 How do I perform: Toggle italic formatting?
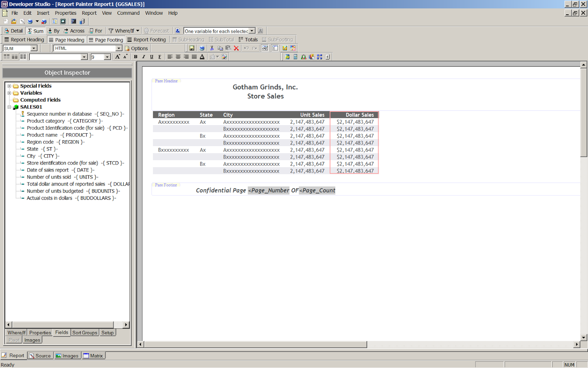tap(144, 57)
